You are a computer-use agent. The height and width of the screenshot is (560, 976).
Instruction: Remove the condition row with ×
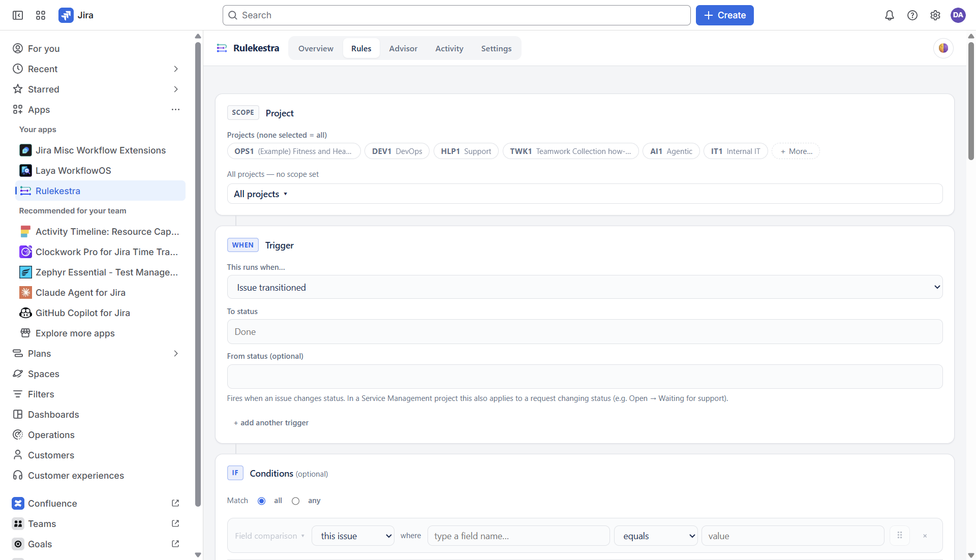[925, 536]
